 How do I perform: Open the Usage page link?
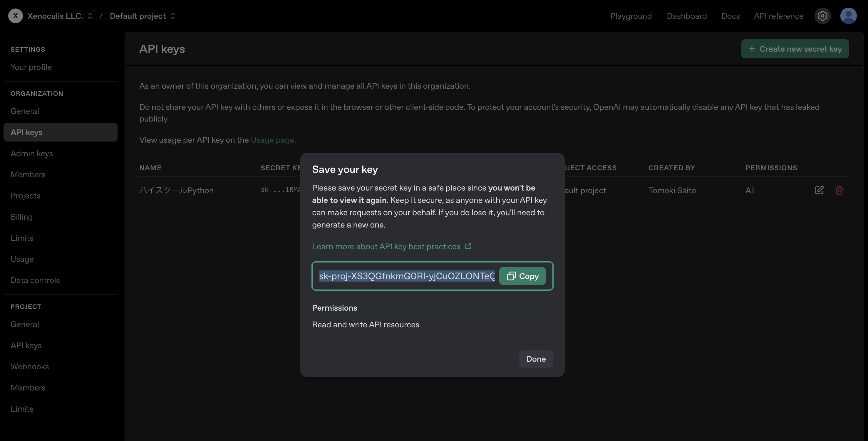[x=272, y=140]
